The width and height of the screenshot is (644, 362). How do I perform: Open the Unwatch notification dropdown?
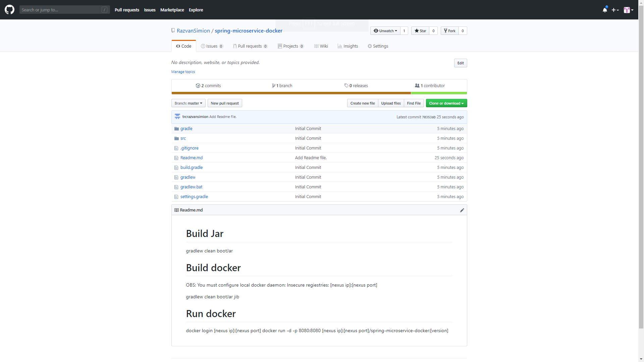click(x=385, y=31)
